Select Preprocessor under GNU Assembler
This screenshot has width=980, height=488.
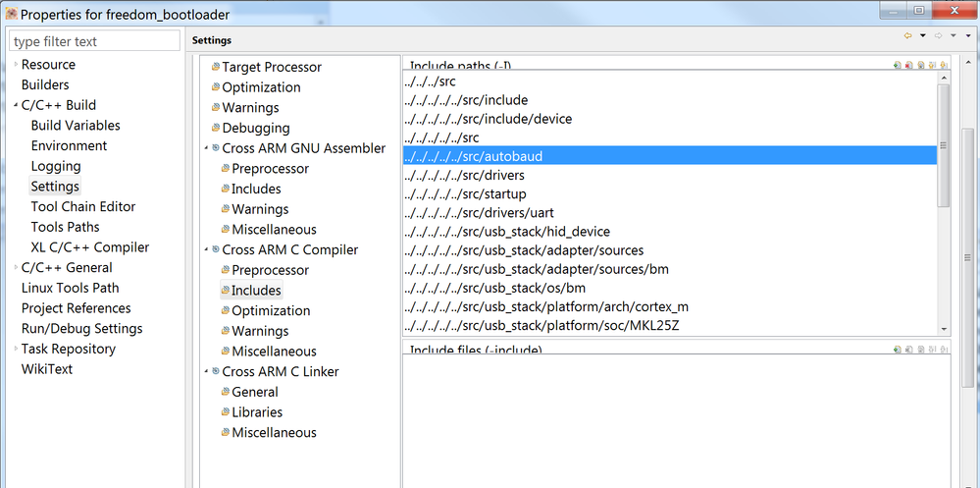(270, 168)
